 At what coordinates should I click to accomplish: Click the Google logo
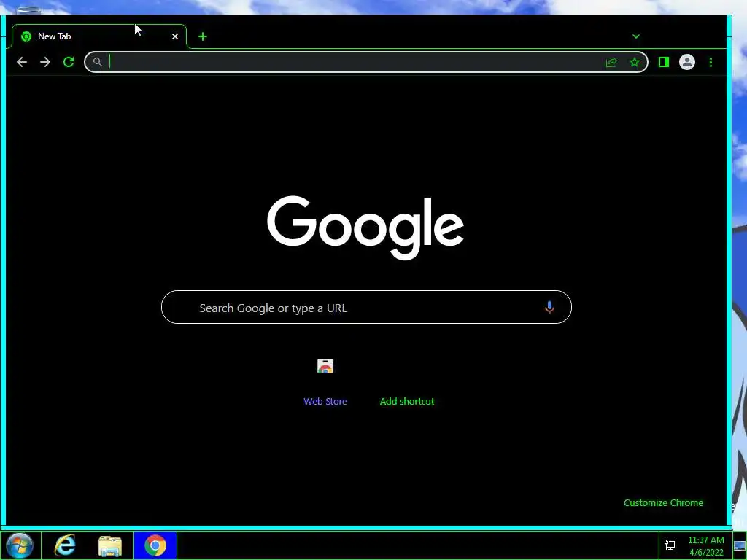[365, 227]
